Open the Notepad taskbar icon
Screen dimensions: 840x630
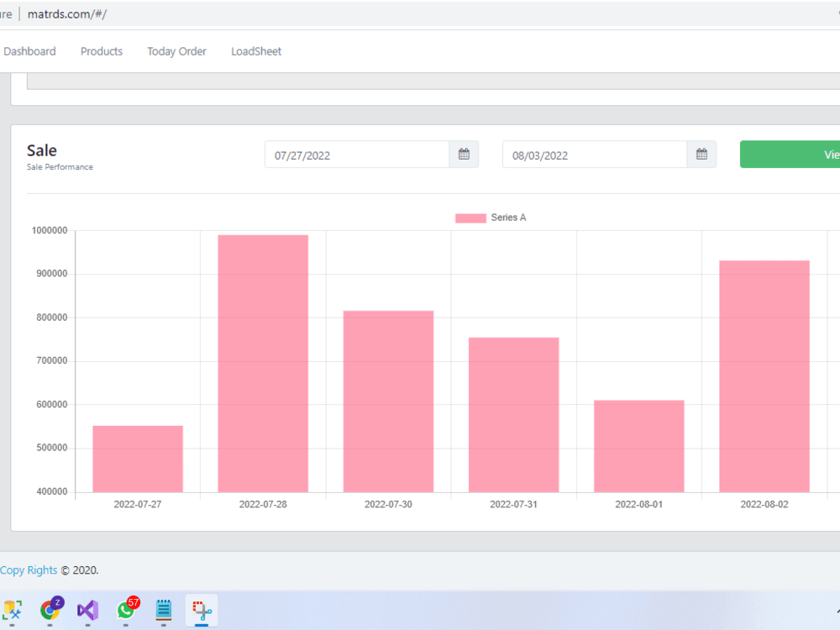pos(164,610)
